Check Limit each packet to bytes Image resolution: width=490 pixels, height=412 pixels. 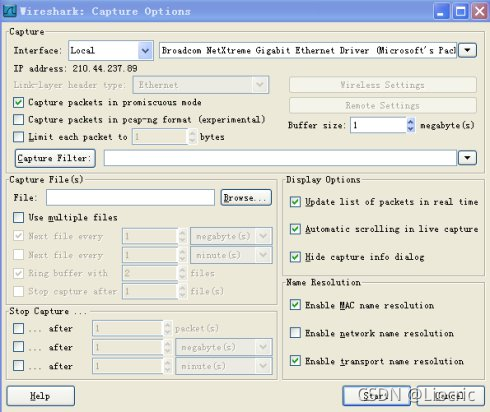click(x=18, y=137)
